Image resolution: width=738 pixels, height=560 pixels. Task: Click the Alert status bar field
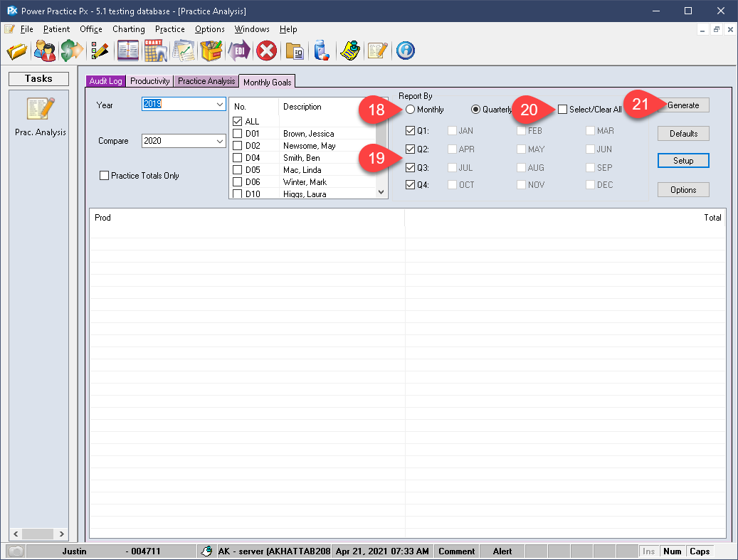pos(502,551)
